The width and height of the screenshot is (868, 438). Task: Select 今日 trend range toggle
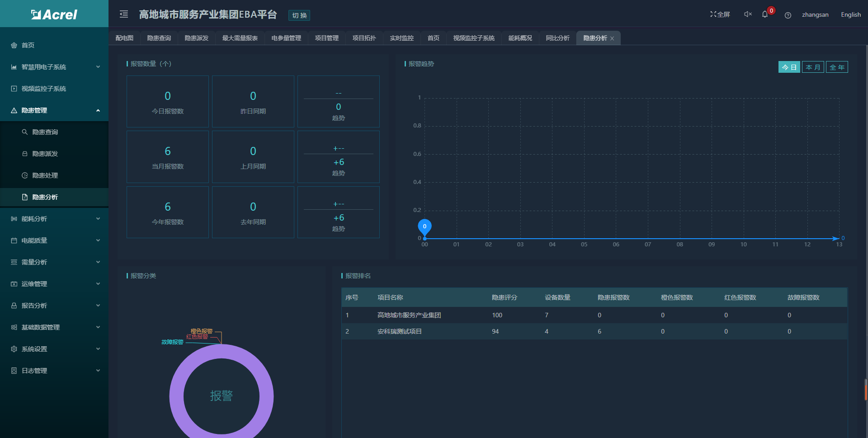pos(789,67)
